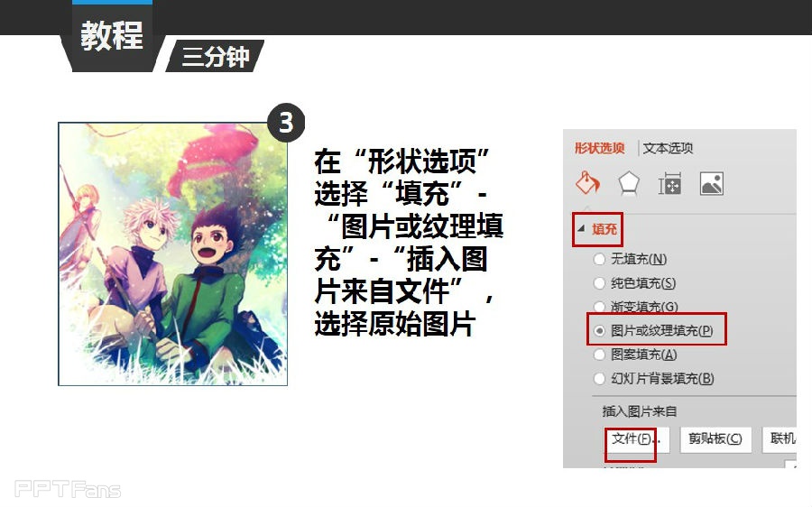Image resolution: width=812 pixels, height=507 pixels.
Task: Switch to 文本选项 tab
Action: (668, 148)
